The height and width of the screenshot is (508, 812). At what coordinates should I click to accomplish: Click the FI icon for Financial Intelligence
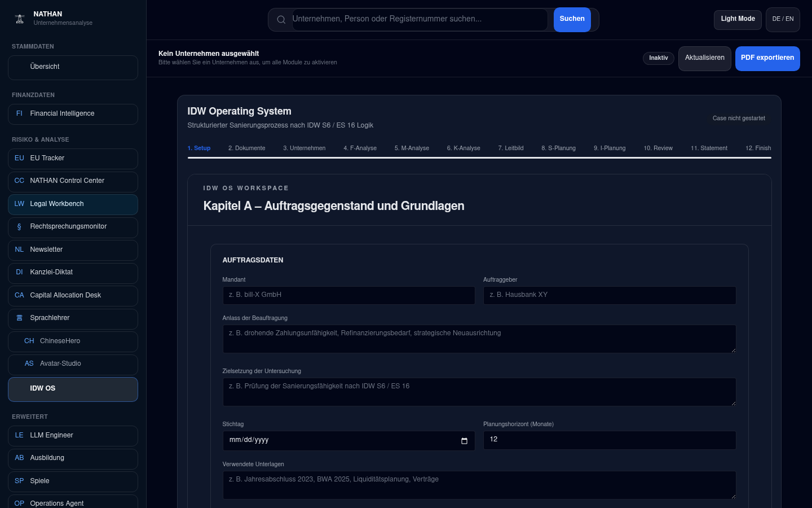click(x=19, y=113)
